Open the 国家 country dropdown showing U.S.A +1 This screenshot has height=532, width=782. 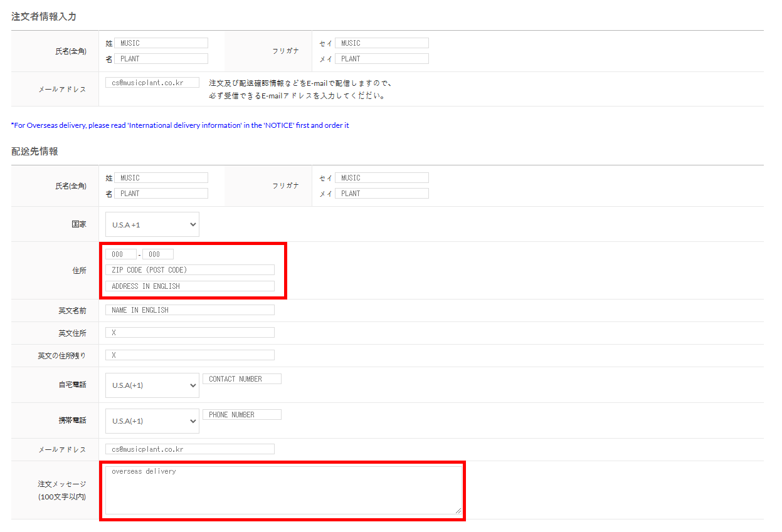coord(152,224)
